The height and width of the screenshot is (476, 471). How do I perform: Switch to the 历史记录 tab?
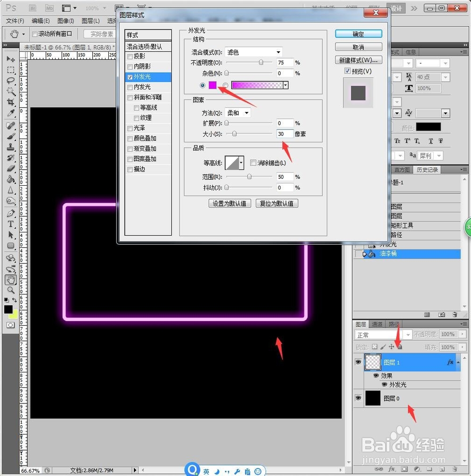click(x=427, y=170)
